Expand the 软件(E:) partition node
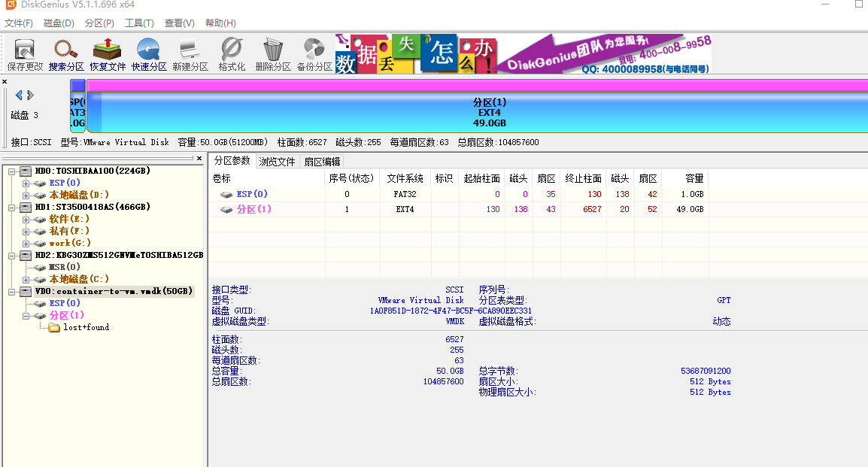The height and width of the screenshot is (467, 868). coord(26,219)
